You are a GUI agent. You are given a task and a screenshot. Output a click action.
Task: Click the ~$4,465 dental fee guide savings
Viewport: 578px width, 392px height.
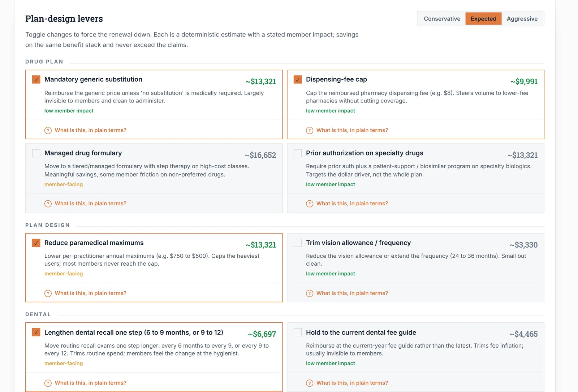[523, 334]
